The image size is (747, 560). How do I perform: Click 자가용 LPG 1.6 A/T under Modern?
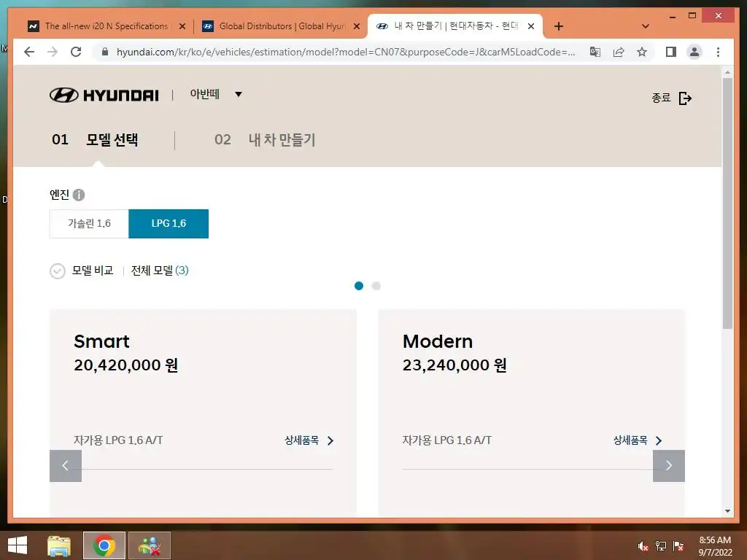pyautogui.click(x=447, y=440)
